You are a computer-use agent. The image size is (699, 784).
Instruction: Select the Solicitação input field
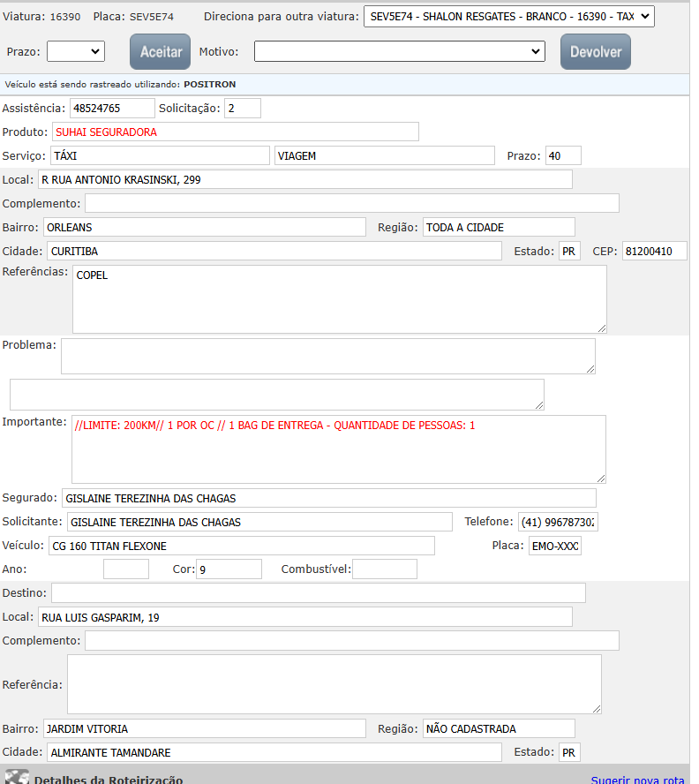click(242, 109)
